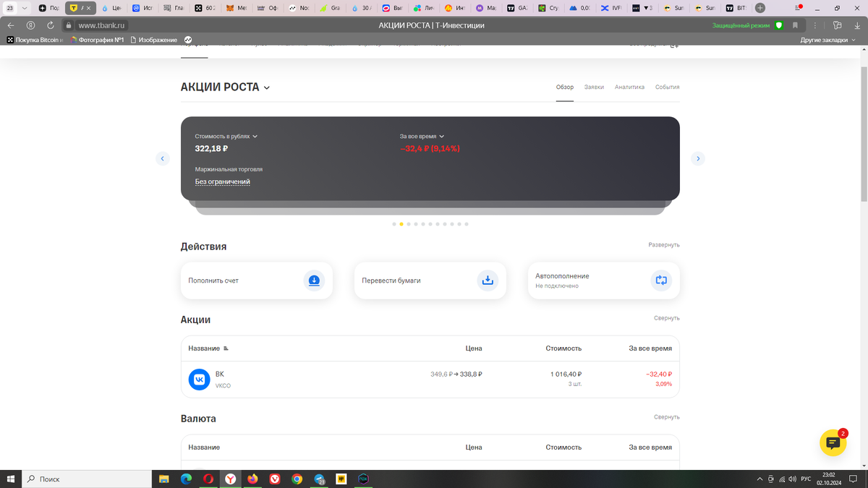This screenshot has height=488, width=868.
Task: Show hidden system tray icons chevron
Action: (759, 479)
